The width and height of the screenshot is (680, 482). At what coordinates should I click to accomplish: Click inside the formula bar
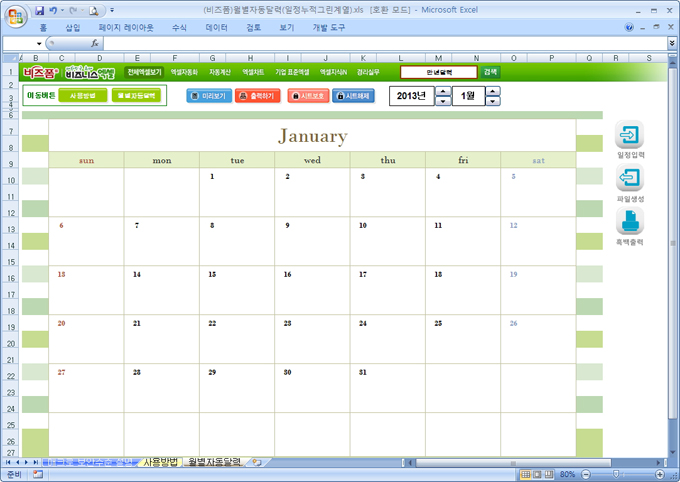point(385,43)
